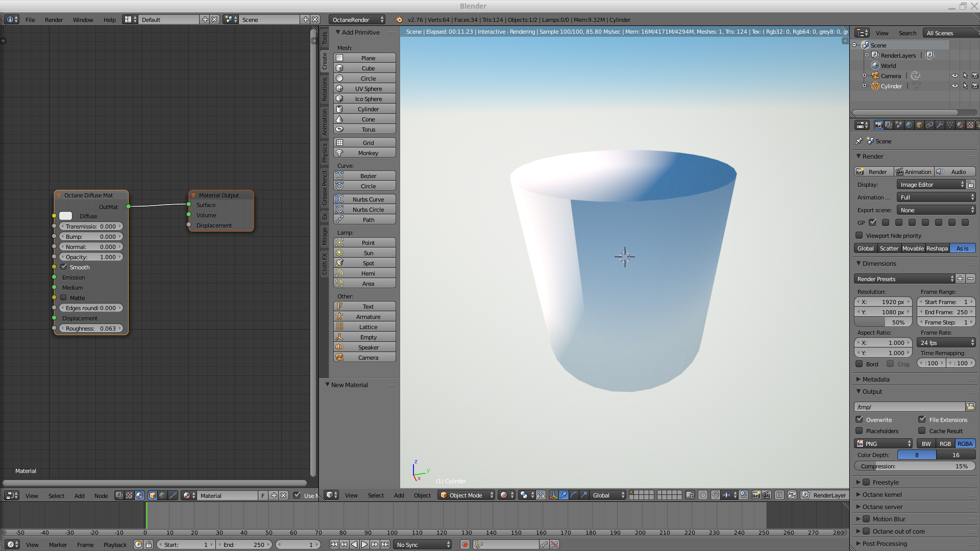Open the OctaneRender engine dropdown
The height and width of the screenshot is (551, 980).
click(x=357, y=19)
